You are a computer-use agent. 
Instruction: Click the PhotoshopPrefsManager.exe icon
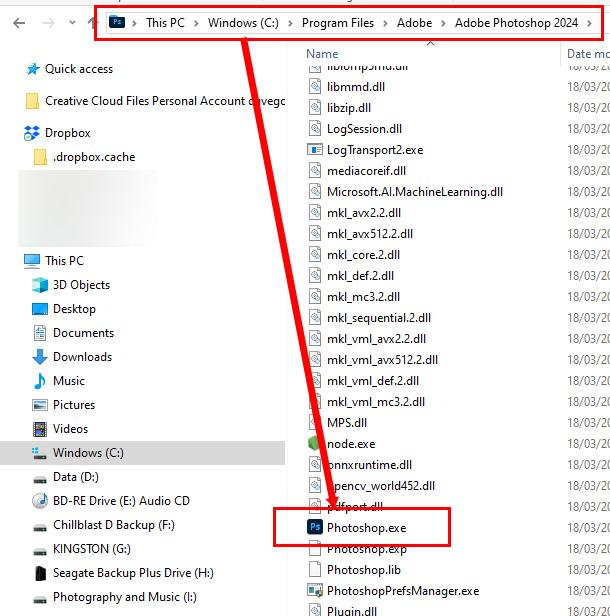point(314,591)
